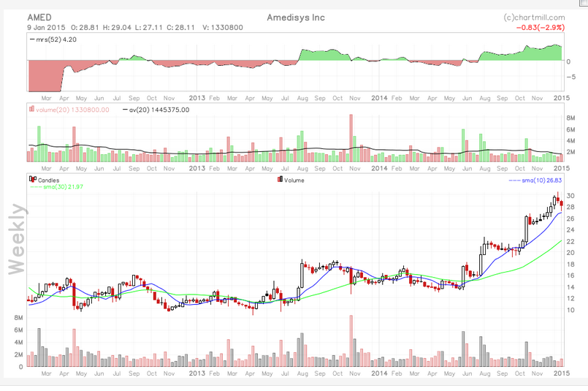Click the pink volume(20) legend bar icon
The image size is (588, 391).
pos(31,109)
